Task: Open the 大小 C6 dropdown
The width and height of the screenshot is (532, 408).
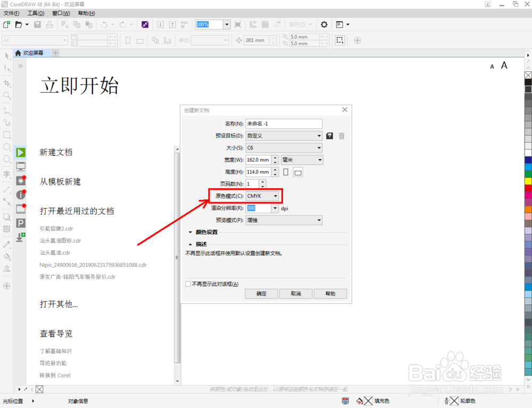Action: click(x=284, y=148)
